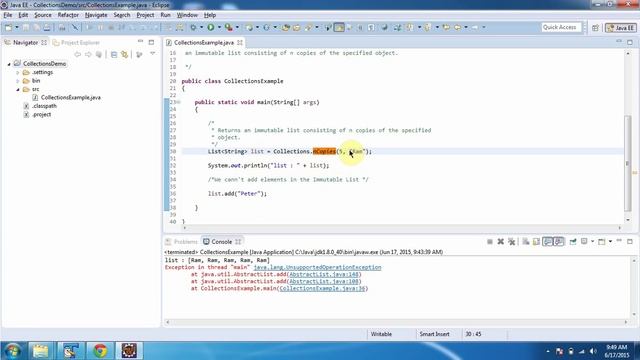
Task: Select the Console tab
Action: 221,242
